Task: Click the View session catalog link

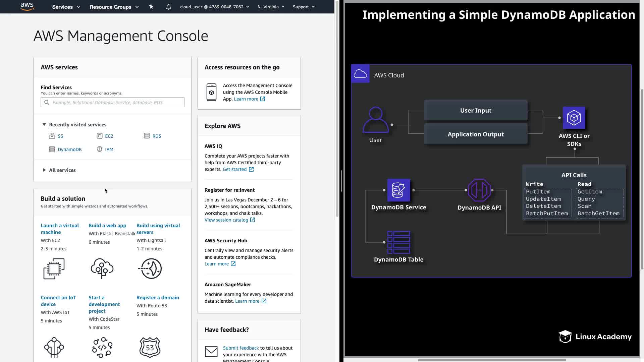Action: (226, 220)
